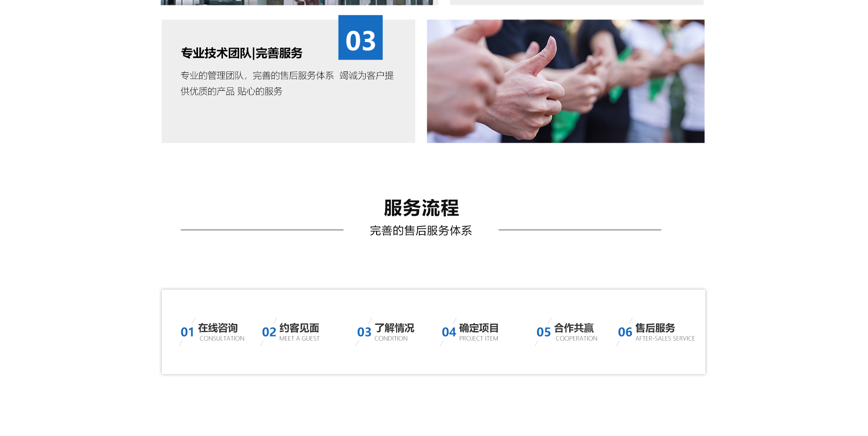Select step 06 售后服务

[x=656, y=332]
